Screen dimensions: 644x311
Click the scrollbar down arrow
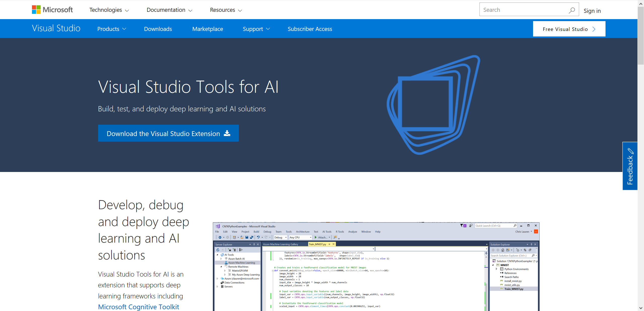(x=641, y=308)
